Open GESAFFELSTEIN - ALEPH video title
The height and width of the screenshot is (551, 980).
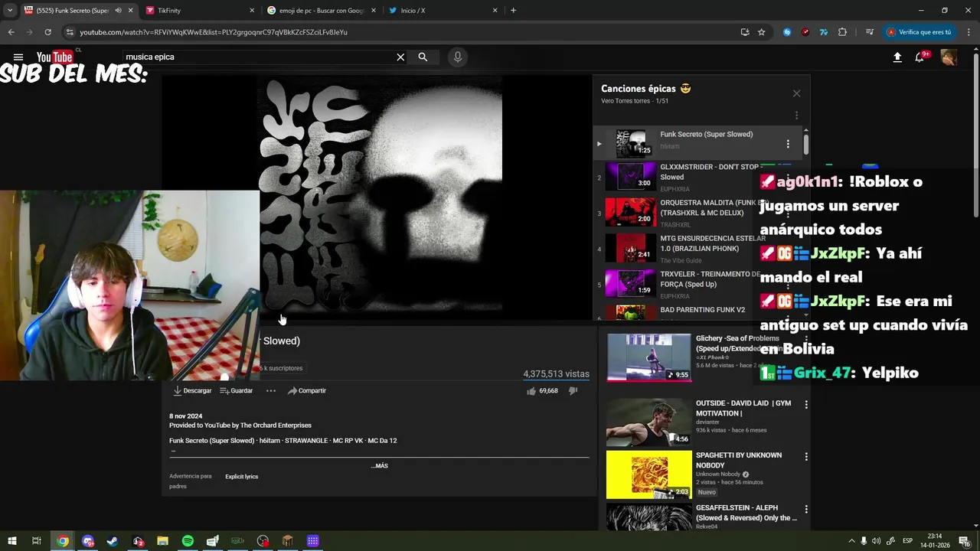pos(746,513)
